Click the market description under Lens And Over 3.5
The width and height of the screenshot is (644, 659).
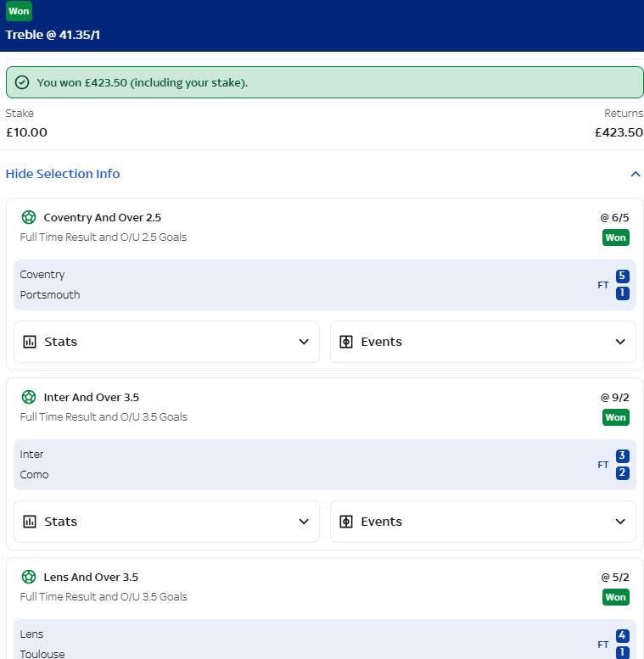(104, 597)
